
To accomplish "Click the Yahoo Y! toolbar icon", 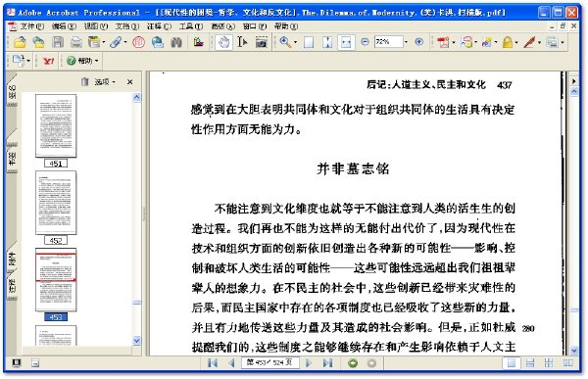I will tap(48, 61).
